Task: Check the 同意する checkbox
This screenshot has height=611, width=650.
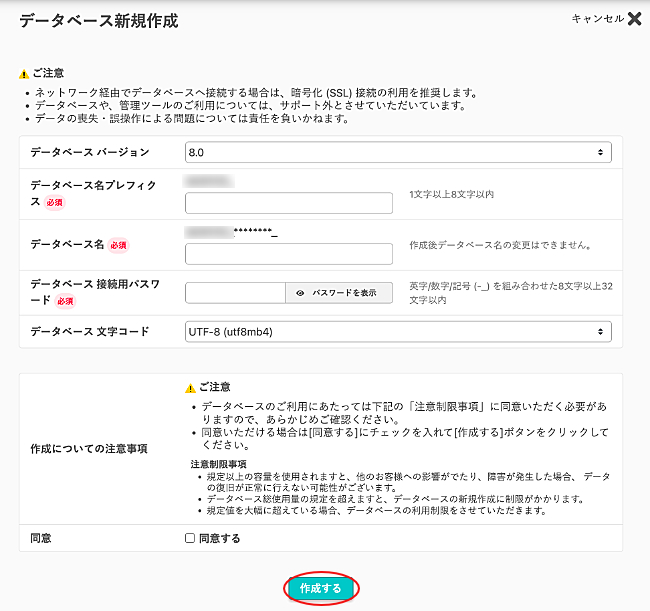Action: pos(190,538)
